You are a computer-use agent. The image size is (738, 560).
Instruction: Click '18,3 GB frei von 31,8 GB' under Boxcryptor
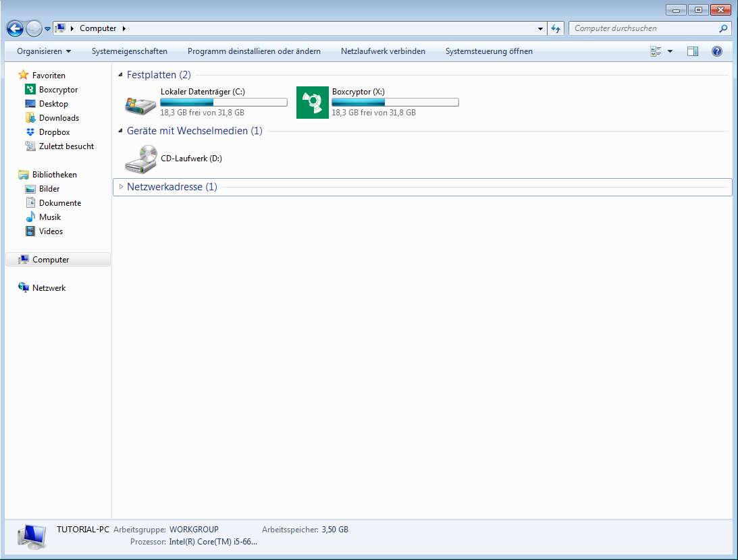pyautogui.click(x=373, y=113)
